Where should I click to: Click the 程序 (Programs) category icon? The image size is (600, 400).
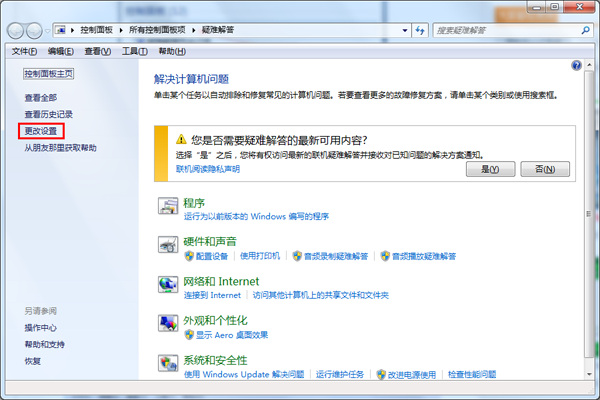(167, 207)
